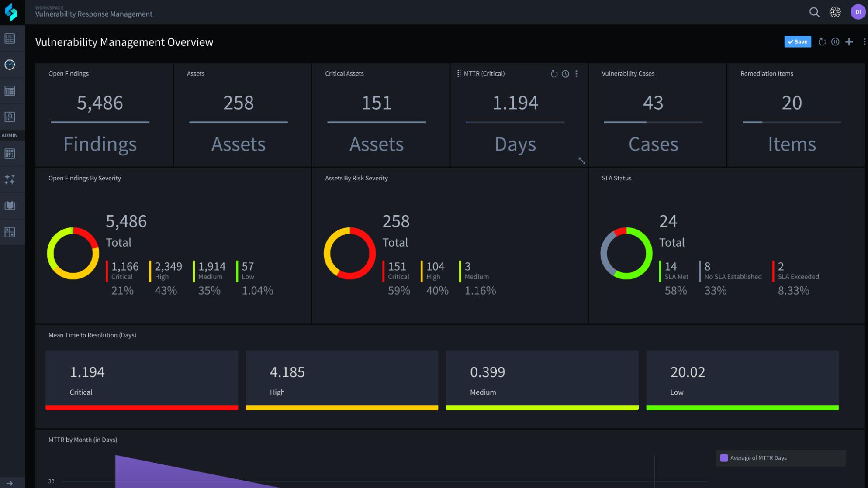Viewport: 868px width, 488px height.
Task: Open the grid apps sidebar icon
Action: click(10, 38)
